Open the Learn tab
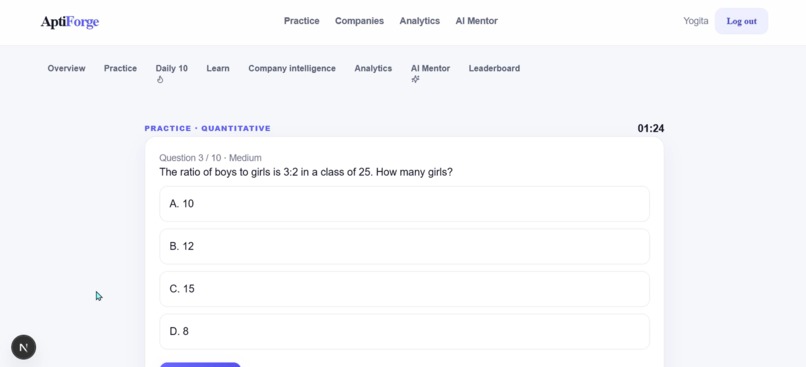Viewport: 806px width, 367px height. (218, 68)
